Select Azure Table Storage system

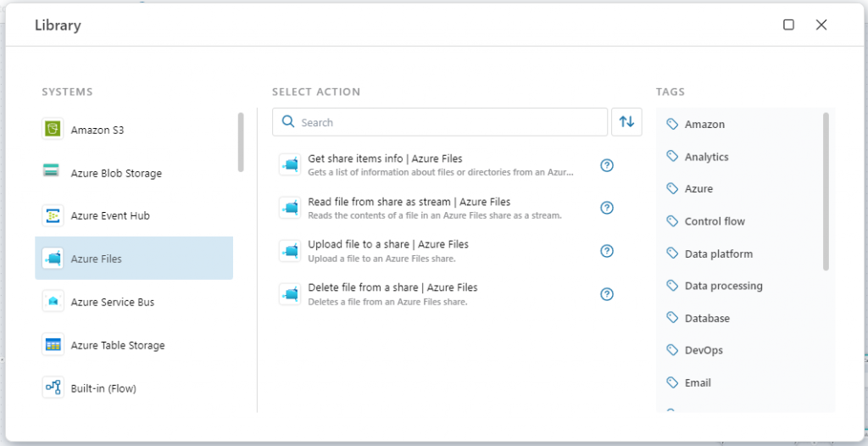pyautogui.click(x=134, y=344)
